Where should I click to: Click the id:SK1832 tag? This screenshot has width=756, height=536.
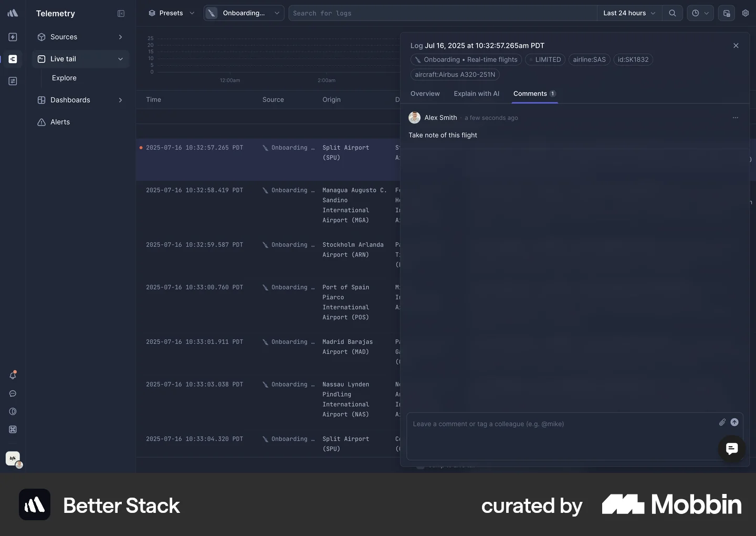(633, 60)
